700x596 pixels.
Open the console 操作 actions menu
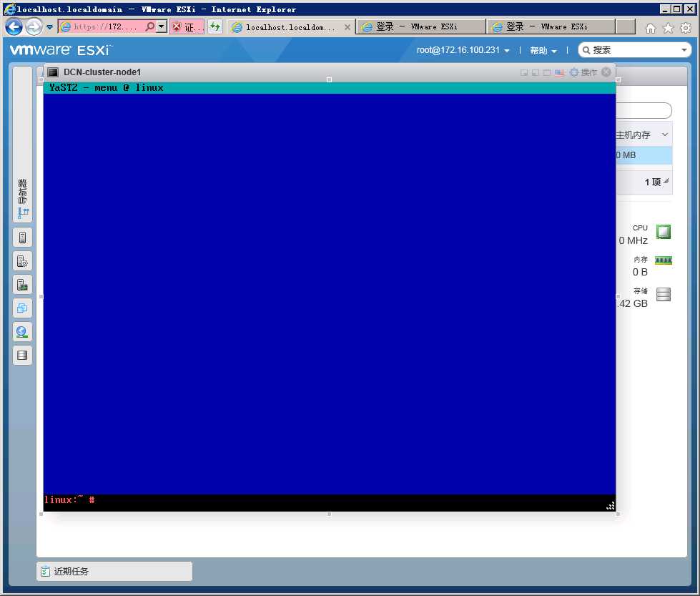[584, 72]
